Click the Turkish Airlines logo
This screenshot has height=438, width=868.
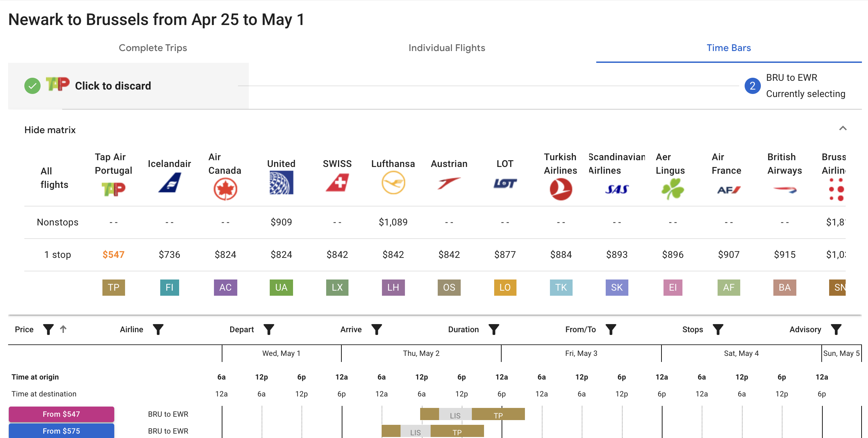(x=561, y=189)
